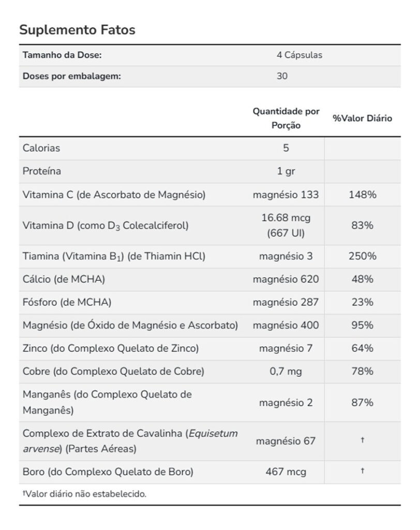Click the 16.68 mcg (667 UI) amount

point(286,226)
